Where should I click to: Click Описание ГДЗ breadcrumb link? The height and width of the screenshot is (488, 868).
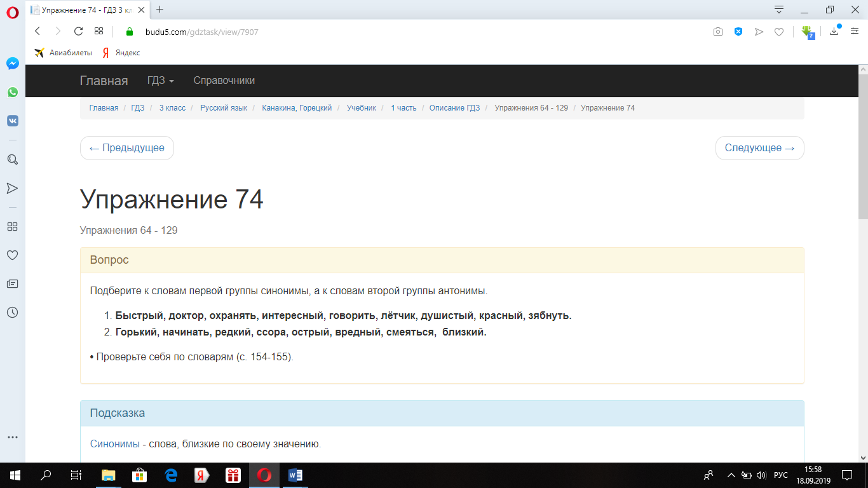coord(454,108)
